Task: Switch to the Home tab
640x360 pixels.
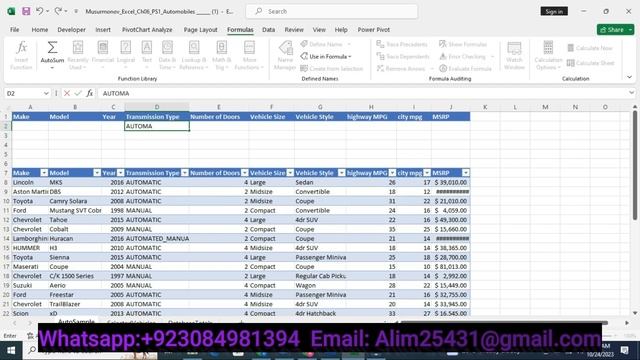Action: pyautogui.click(x=40, y=30)
